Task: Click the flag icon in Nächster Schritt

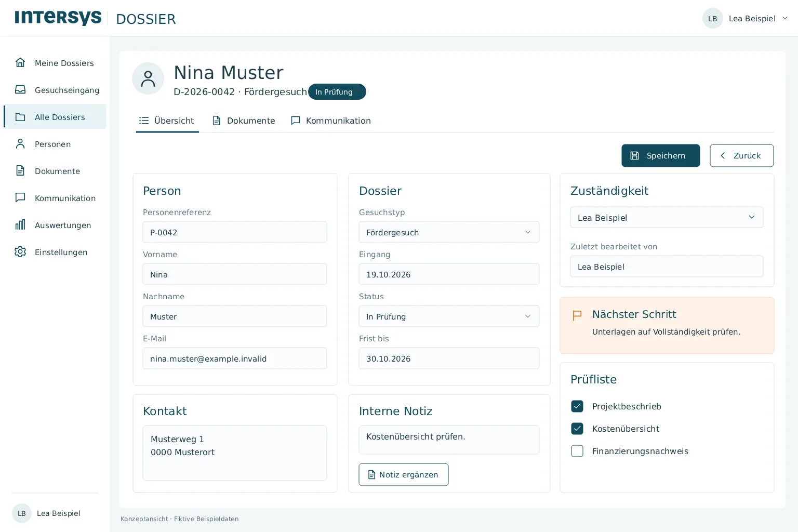Action: [577, 315]
